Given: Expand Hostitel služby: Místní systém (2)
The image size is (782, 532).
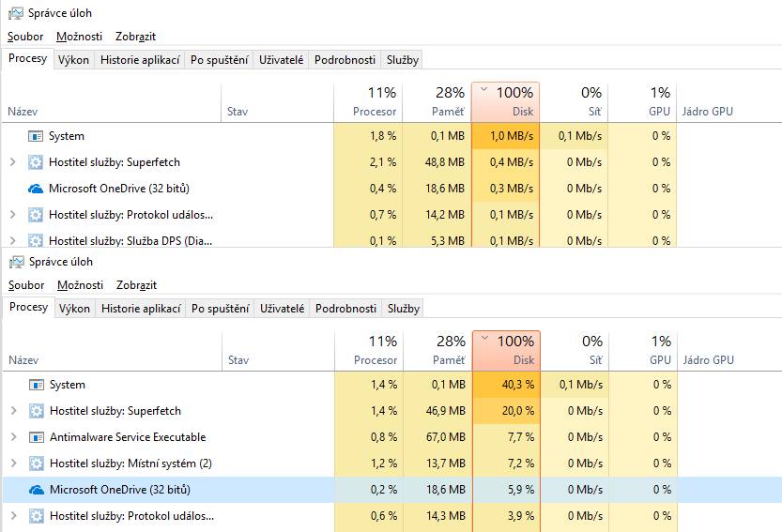Looking at the screenshot, I should [14, 464].
